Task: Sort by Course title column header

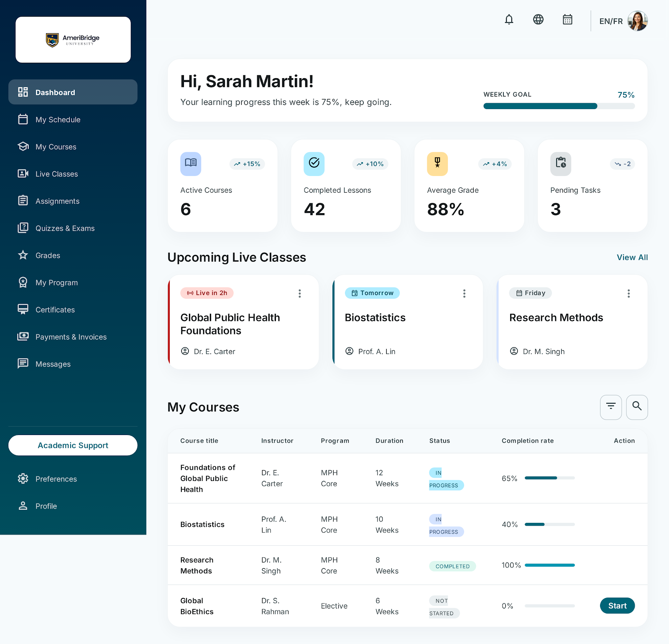Action: (x=199, y=440)
